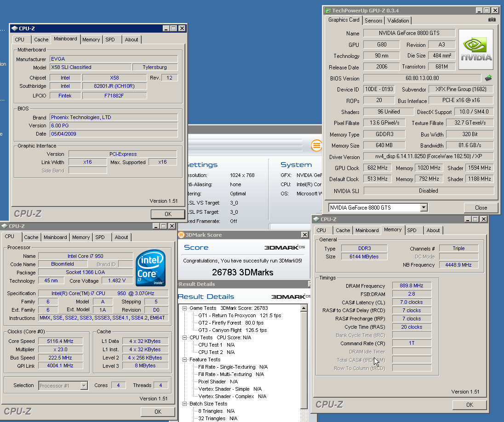
Task: Click the CPU-Z Mainboard window title icon
Action: [14, 29]
